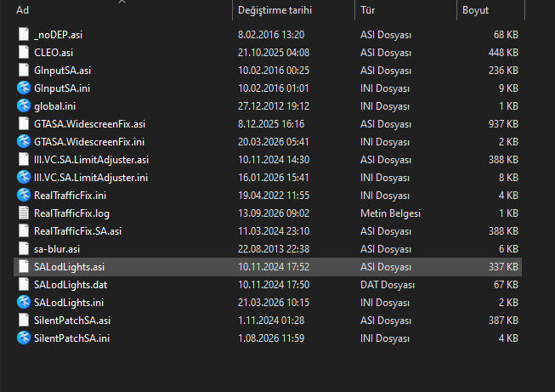The height and width of the screenshot is (392, 555).
Task: Select the file name GTASA.WidescreenFix.asi
Action: click(89, 124)
